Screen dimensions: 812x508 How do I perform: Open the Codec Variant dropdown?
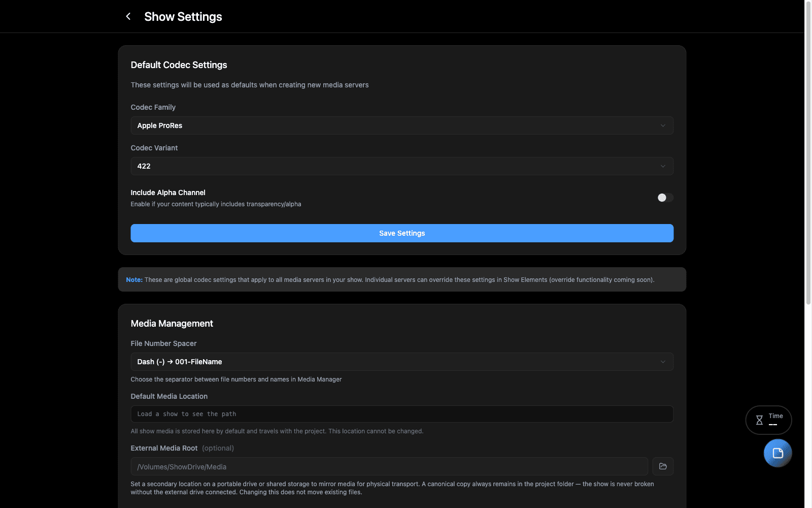(402, 166)
